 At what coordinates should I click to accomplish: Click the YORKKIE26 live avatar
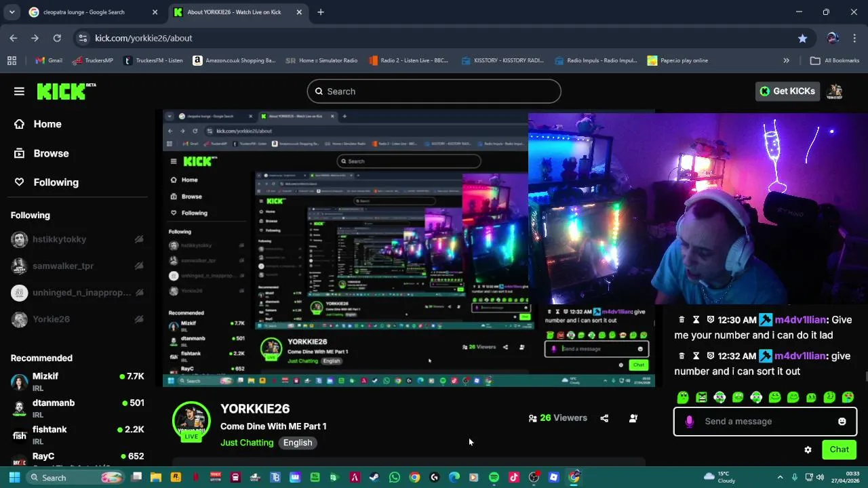(191, 421)
